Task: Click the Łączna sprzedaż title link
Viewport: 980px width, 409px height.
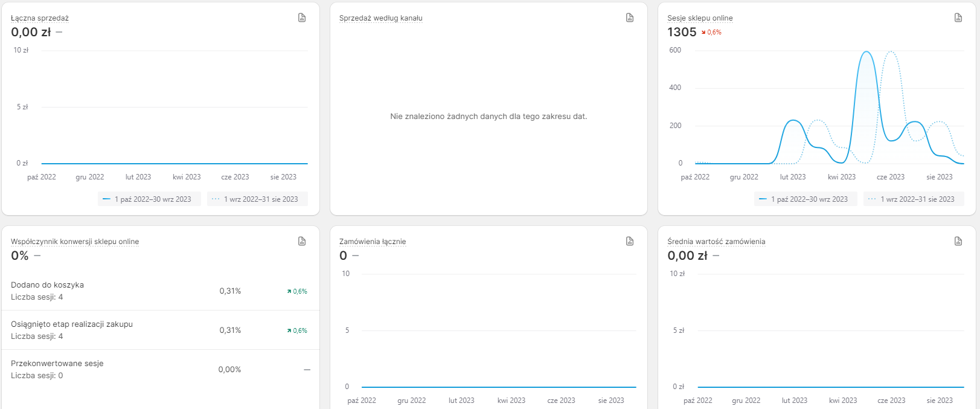Action: (x=40, y=18)
